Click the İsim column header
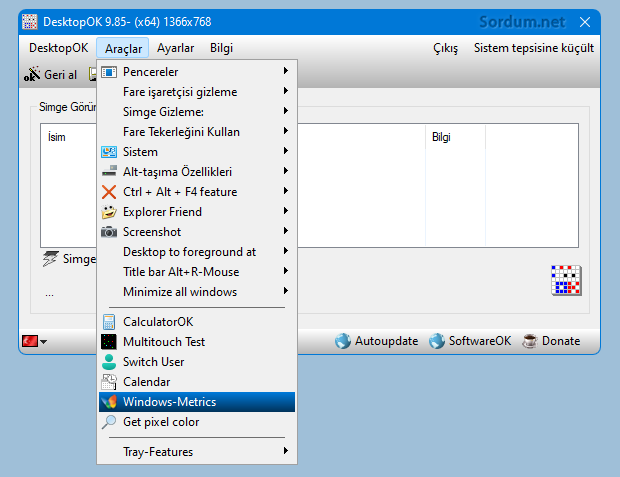The image size is (620, 477). 57,137
